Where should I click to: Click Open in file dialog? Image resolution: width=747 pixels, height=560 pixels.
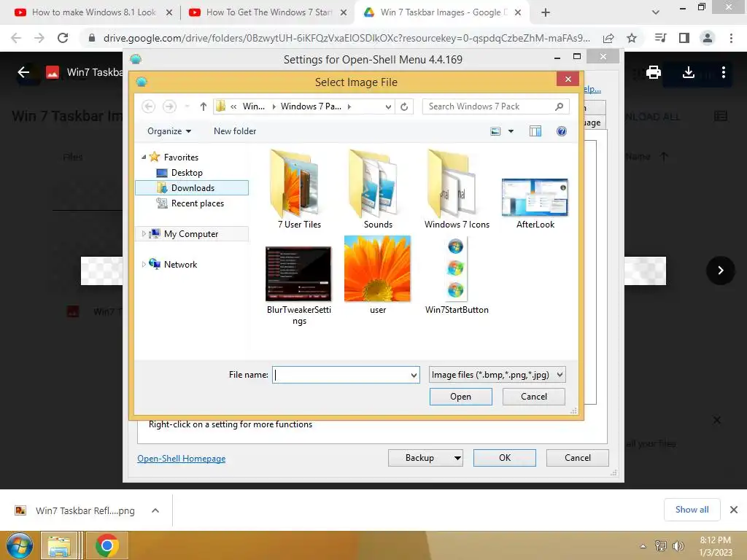click(x=460, y=397)
